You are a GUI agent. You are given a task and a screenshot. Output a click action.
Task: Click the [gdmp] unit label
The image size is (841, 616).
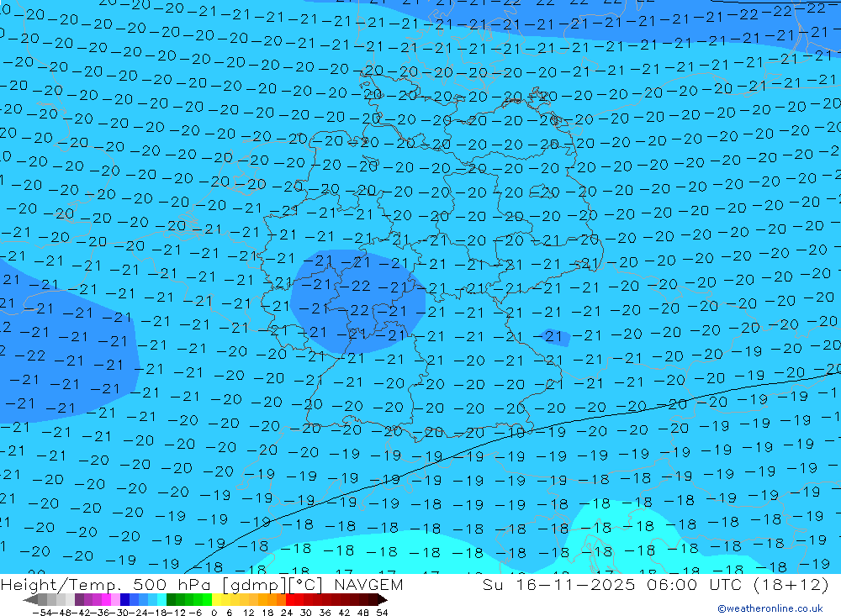255,585
